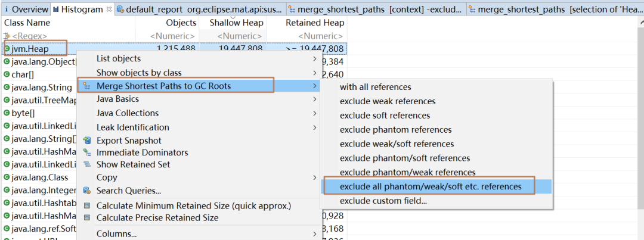Viewport: 644px width, 240px height.
Task: Click the Export Snapshot icon
Action: tap(86, 141)
